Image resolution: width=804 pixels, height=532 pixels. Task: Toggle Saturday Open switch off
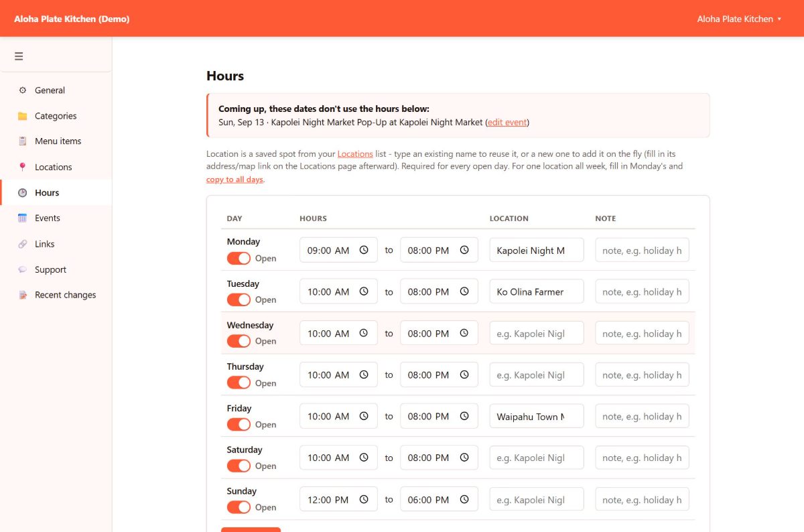pyautogui.click(x=239, y=466)
